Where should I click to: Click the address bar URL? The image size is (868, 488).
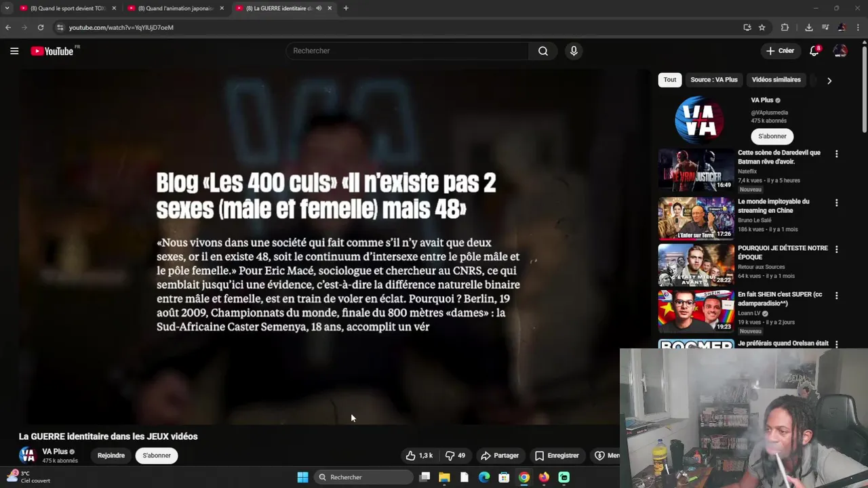click(121, 28)
